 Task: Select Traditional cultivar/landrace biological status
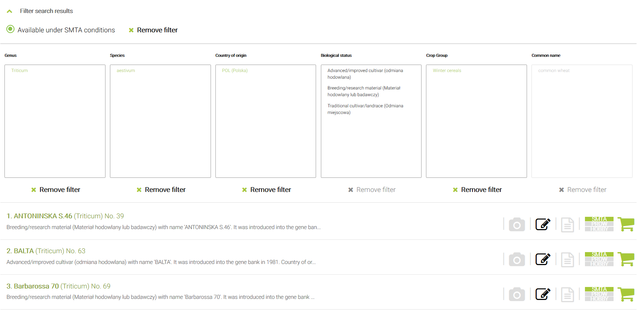click(x=365, y=109)
